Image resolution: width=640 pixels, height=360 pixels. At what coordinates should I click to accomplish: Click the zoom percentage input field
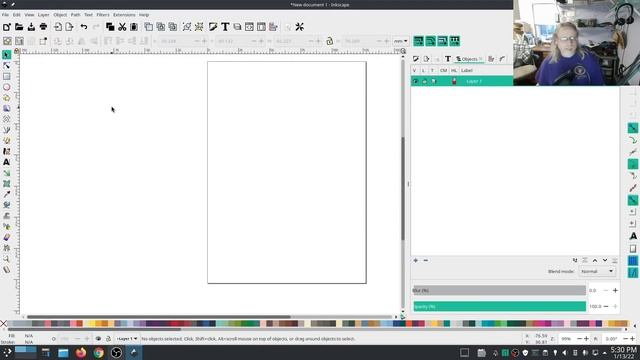pyautogui.click(x=567, y=339)
